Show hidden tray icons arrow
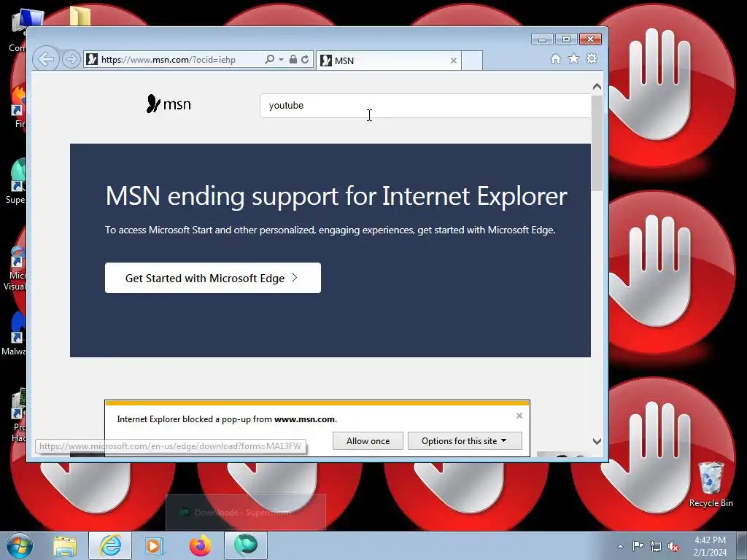Image resolution: width=747 pixels, height=560 pixels. click(x=620, y=546)
